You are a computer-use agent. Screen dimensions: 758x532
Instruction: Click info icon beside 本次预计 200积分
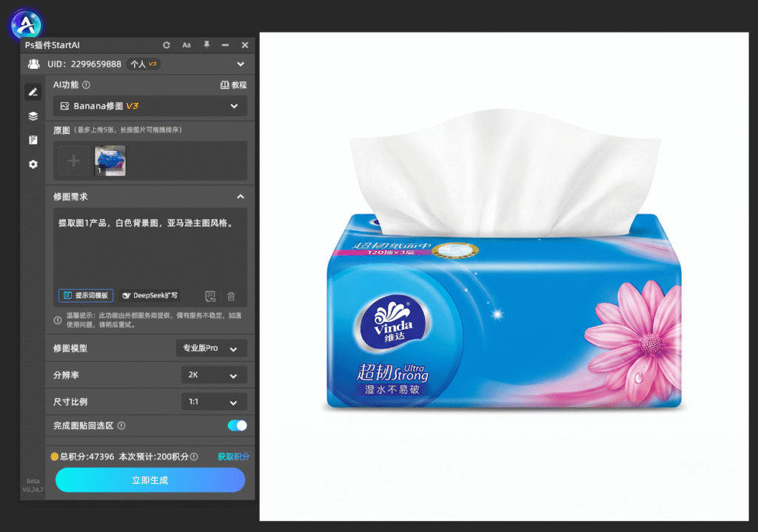[x=194, y=457]
